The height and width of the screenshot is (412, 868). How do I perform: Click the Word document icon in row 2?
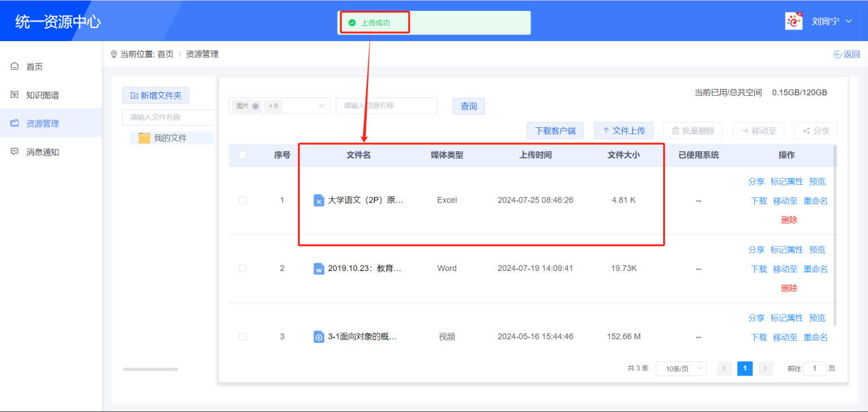319,269
